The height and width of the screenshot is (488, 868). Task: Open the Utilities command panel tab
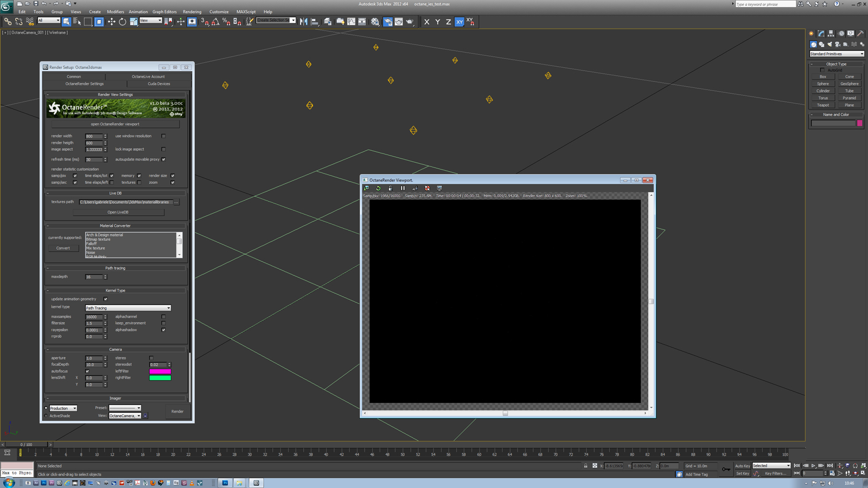(860, 34)
